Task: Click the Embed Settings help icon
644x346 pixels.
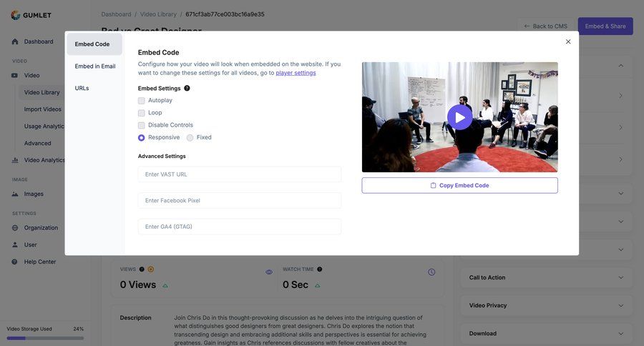Action: pyautogui.click(x=187, y=89)
